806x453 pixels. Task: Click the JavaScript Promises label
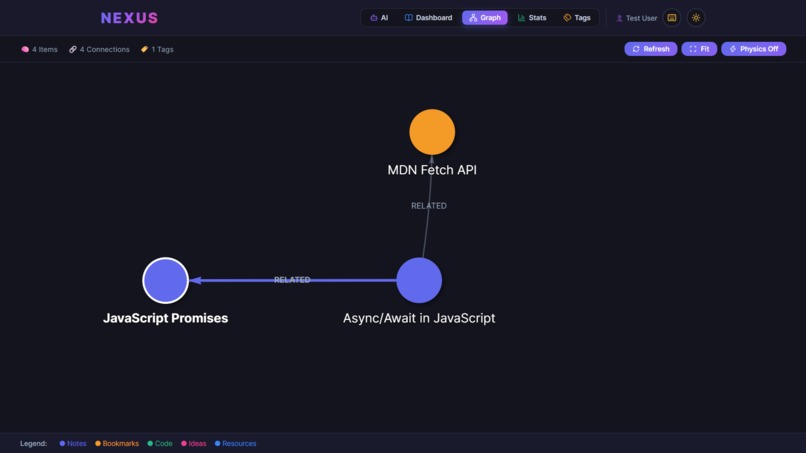(166, 318)
